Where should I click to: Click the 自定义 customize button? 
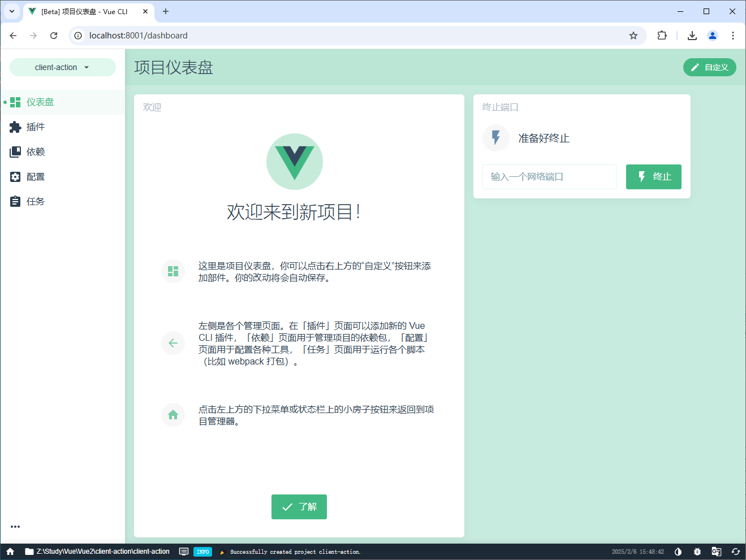click(x=710, y=67)
